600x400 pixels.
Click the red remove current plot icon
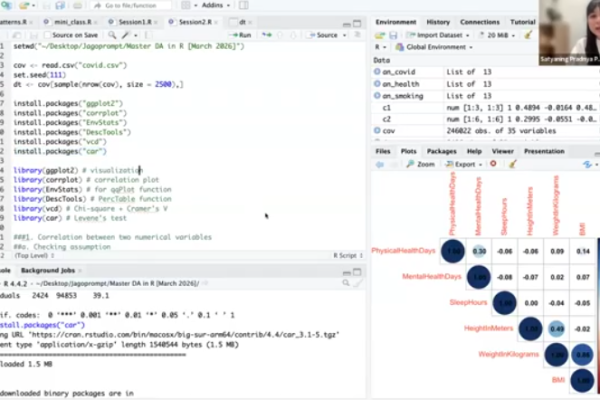(494, 164)
